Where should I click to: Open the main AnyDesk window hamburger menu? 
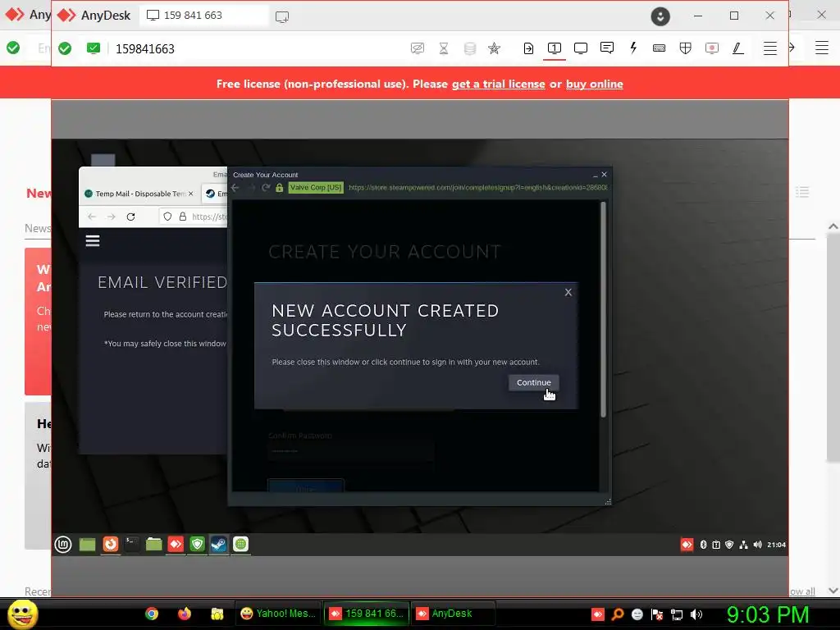822,48
